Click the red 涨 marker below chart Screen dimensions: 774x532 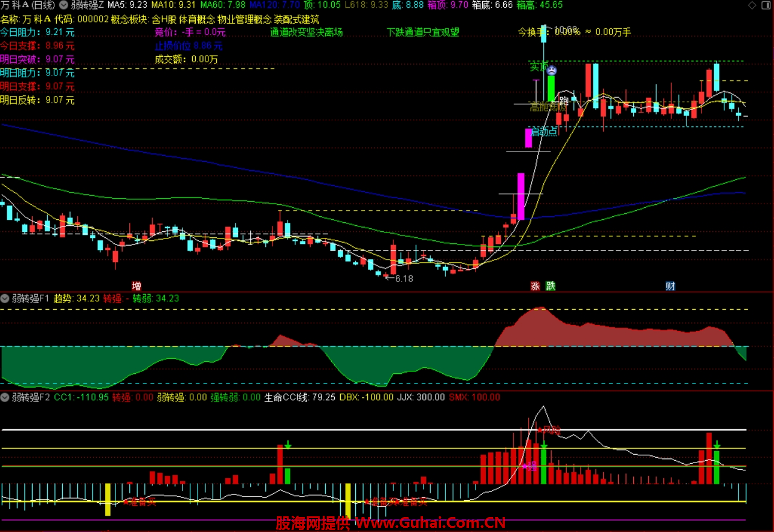tap(535, 286)
